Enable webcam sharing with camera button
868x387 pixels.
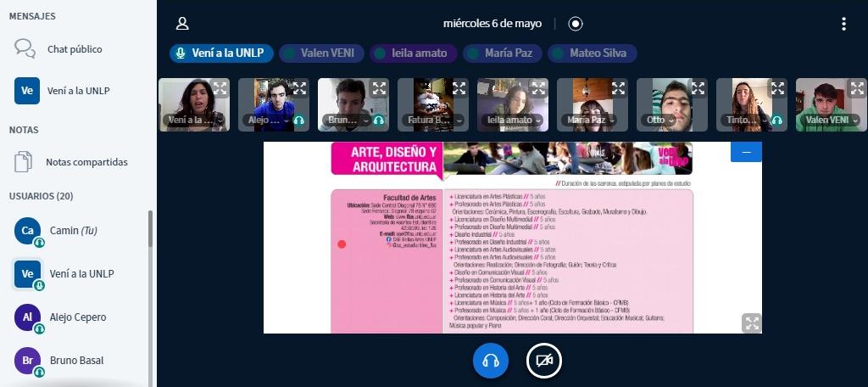(543, 361)
